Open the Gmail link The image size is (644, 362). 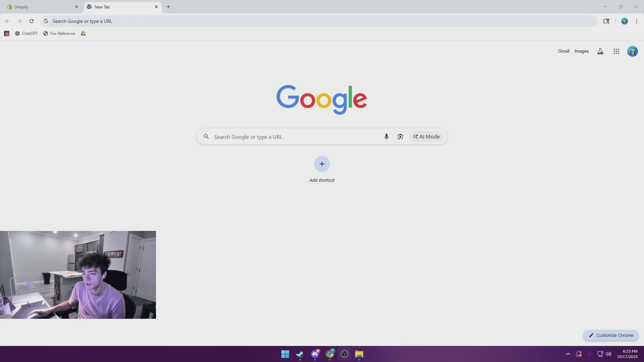tap(563, 51)
